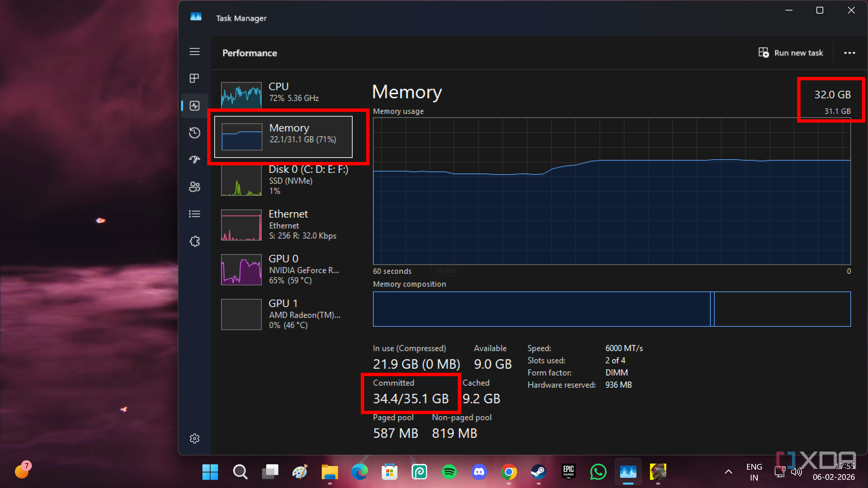Click the ENG IN language indicator
The height and width of the screenshot is (488, 868).
[754, 472]
